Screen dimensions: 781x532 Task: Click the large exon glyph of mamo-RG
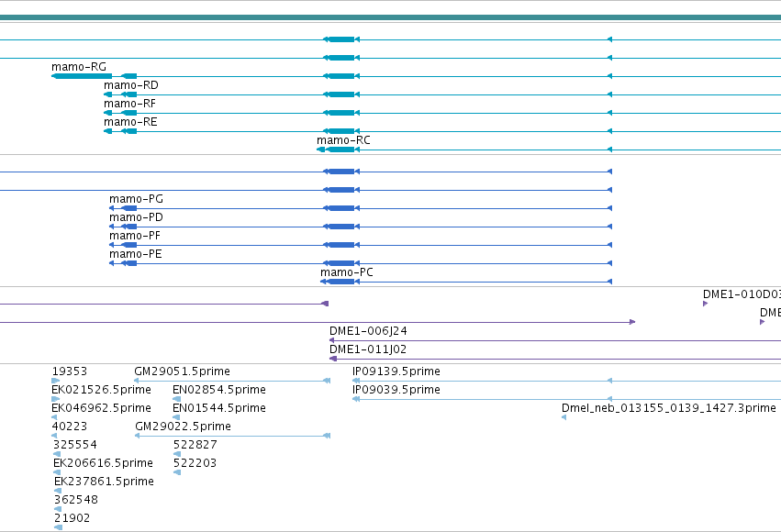coord(82,76)
